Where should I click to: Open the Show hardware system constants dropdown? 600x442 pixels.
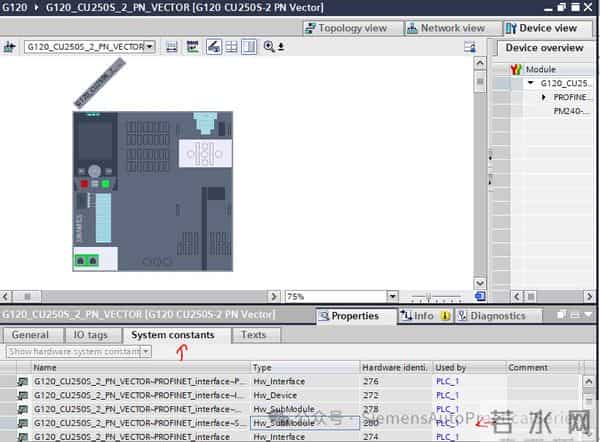[x=145, y=352]
